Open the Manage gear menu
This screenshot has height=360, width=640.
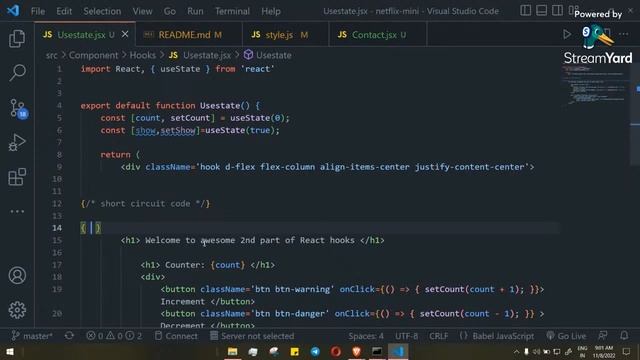click(x=17, y=310)
